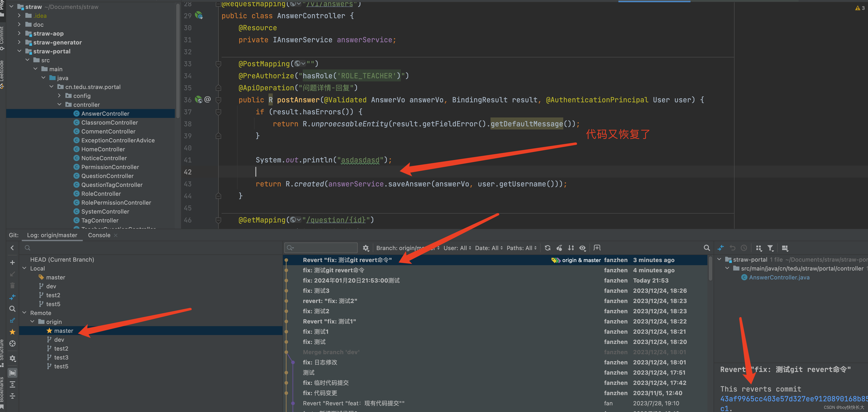Open the branches pane settings gear

12,358
